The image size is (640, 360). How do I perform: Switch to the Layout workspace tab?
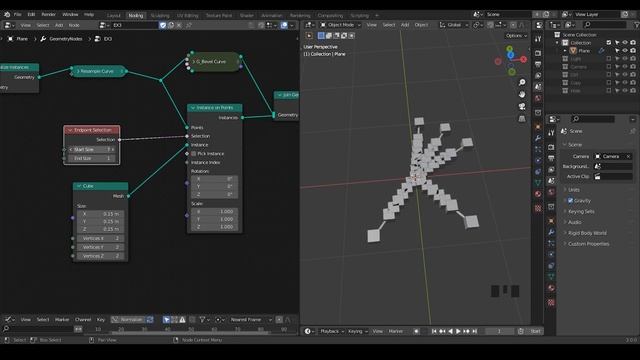(113, 16)
